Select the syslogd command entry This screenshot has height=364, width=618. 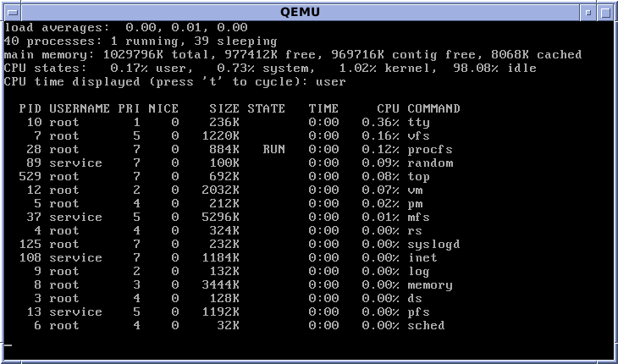pyautogui.click(x=433, y=244)
